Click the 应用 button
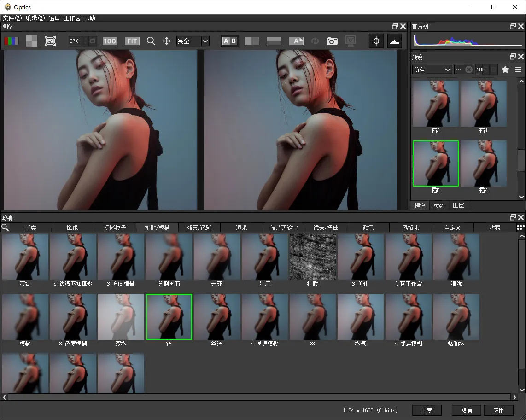Image resolution: width=526 pixels, height=420 pixels. [498, 410]
